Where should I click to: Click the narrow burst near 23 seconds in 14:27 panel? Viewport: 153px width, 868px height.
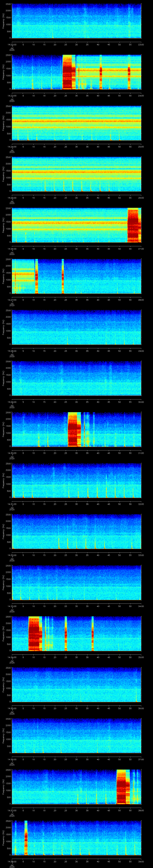point(63,276)
